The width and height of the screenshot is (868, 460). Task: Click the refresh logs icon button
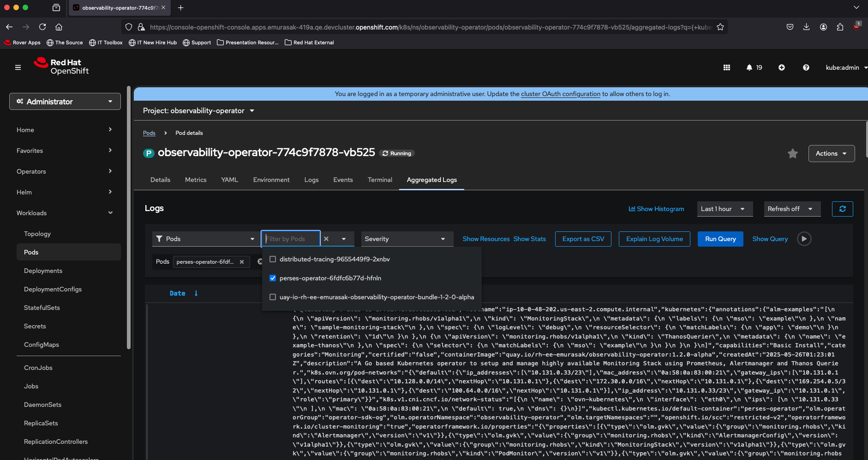click(843, 209)
